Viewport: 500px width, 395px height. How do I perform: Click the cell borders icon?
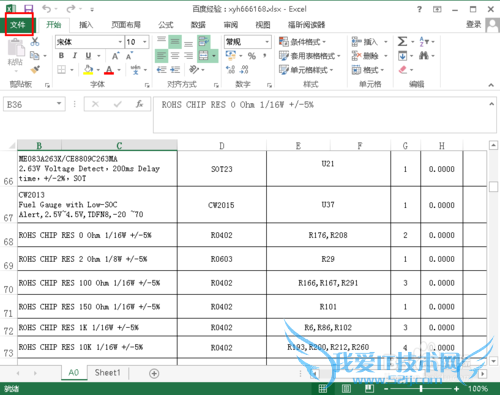(x=61, y=70)
